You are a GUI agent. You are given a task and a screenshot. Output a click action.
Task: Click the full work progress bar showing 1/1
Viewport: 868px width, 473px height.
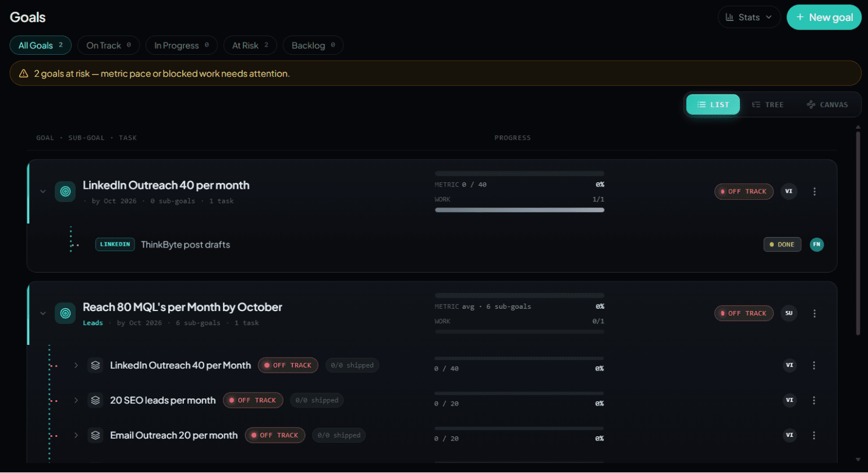519,210
